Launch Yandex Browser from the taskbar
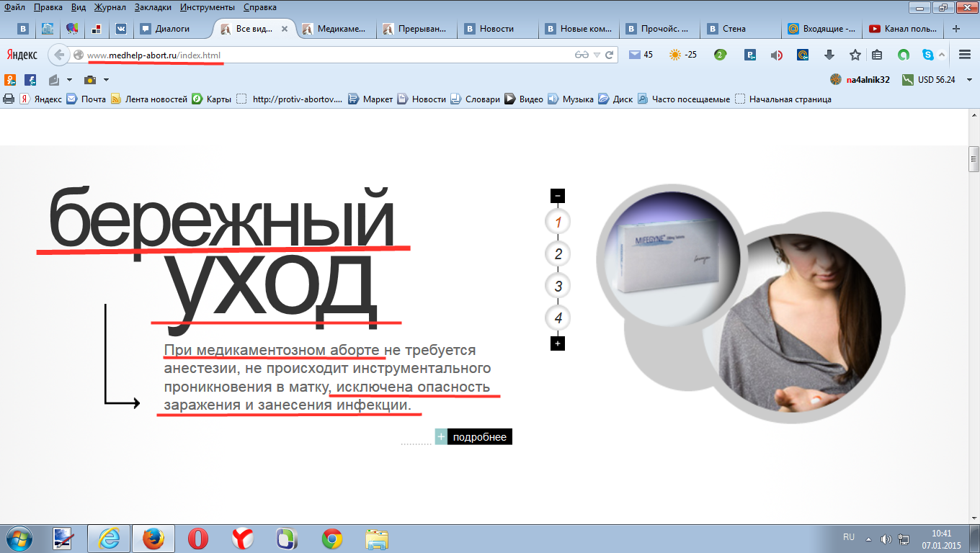 (x=242, y=539)
